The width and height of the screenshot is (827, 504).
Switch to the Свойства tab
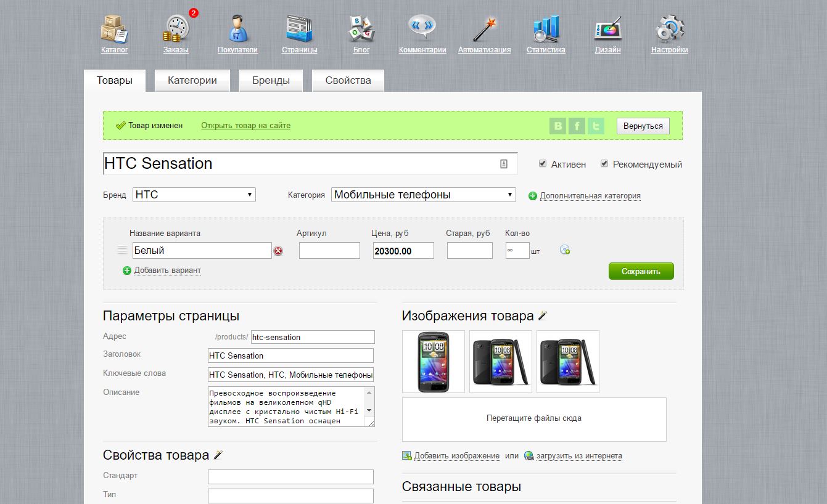tap(348, 81)
